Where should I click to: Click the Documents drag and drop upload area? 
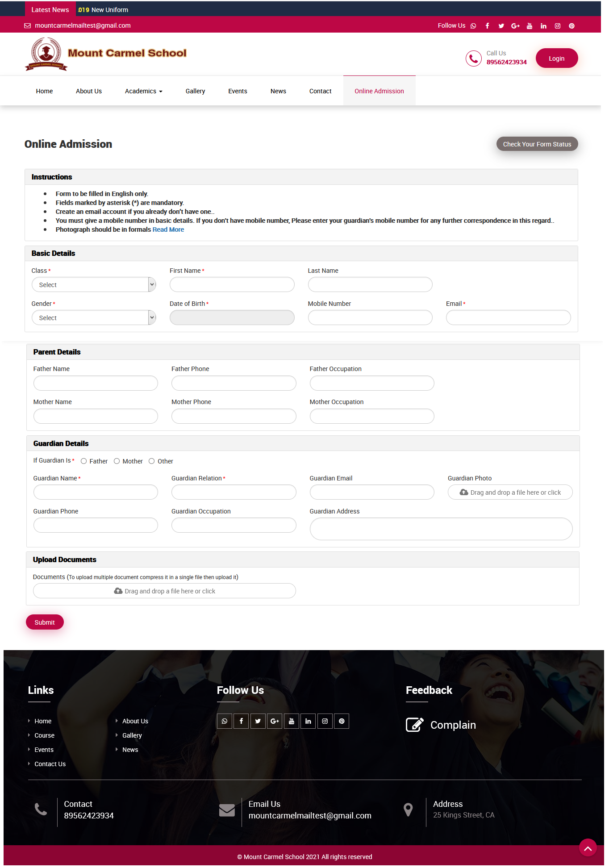[164, 591]
